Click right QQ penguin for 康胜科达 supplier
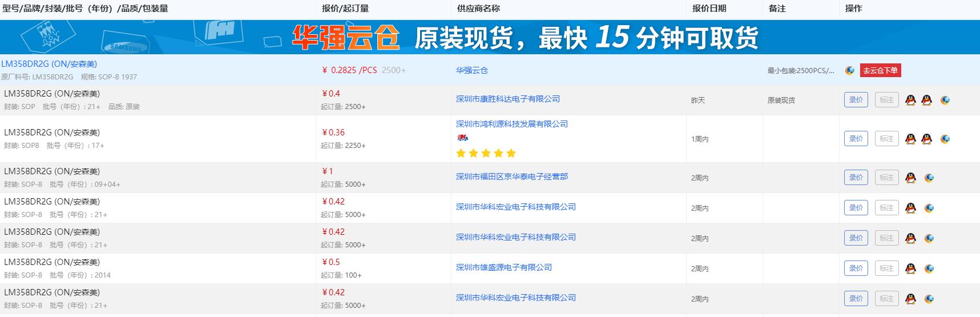Screen dimensions: 980x317 click(x=927, y=100)
